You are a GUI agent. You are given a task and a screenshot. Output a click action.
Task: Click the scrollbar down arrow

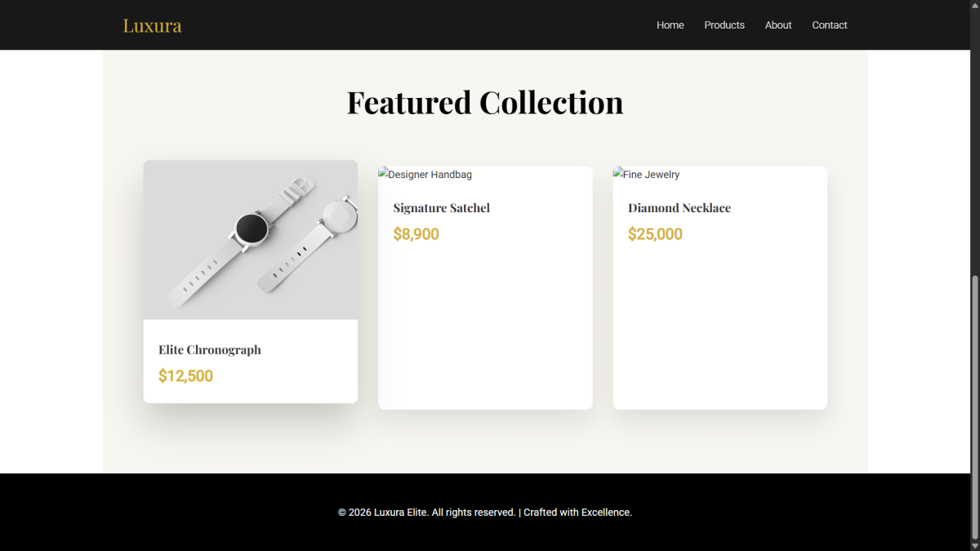coord(974,544)
